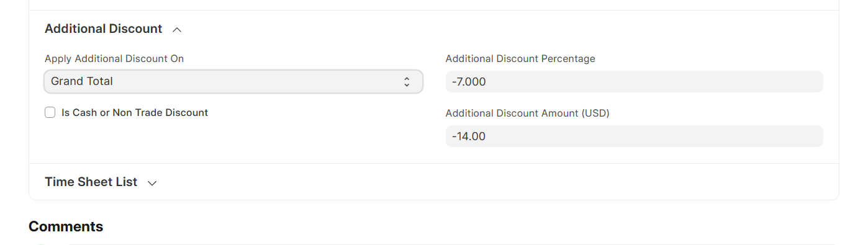Expand Time Sheet List chevron arrow
The width and height of the screenshot is (868, 245).
tap(152, 183)
